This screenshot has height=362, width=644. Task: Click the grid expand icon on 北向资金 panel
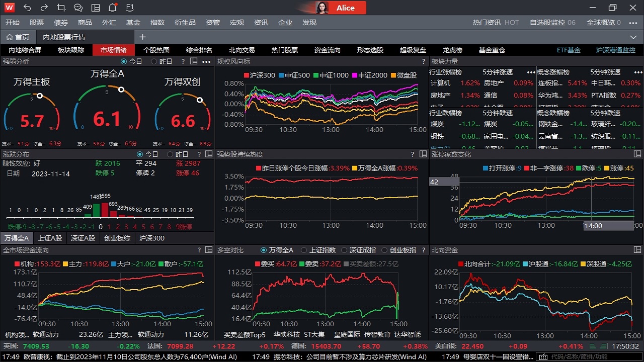tap(637, 250)
